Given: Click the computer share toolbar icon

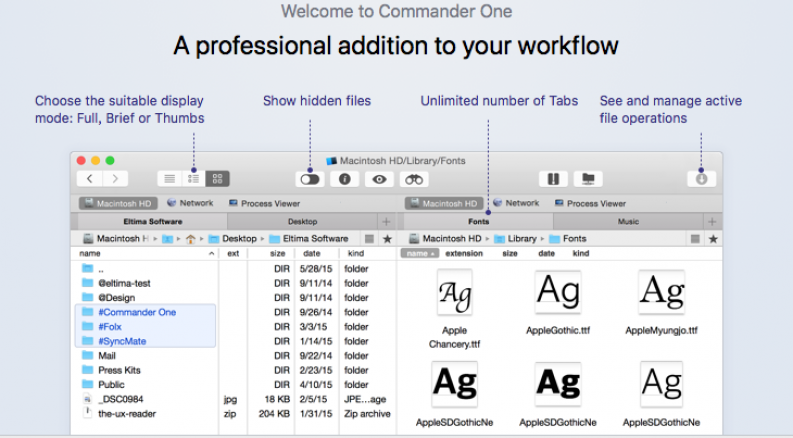Looking at the screenshot, I should coord(588,179).
